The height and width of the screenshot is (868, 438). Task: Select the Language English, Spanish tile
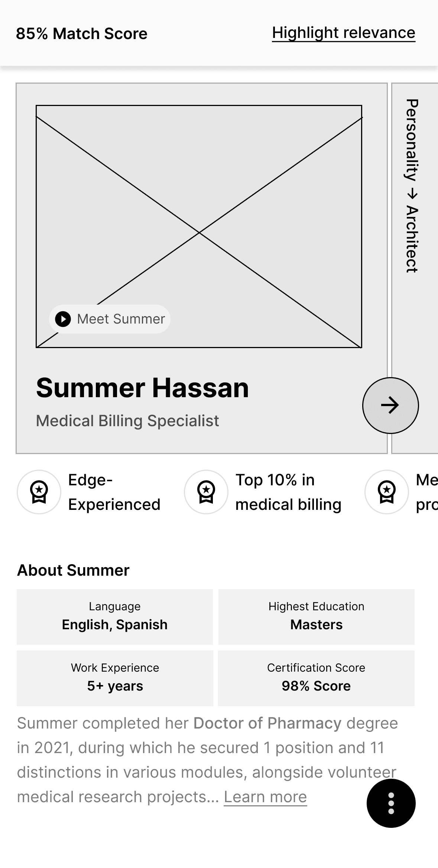(115, 617)
